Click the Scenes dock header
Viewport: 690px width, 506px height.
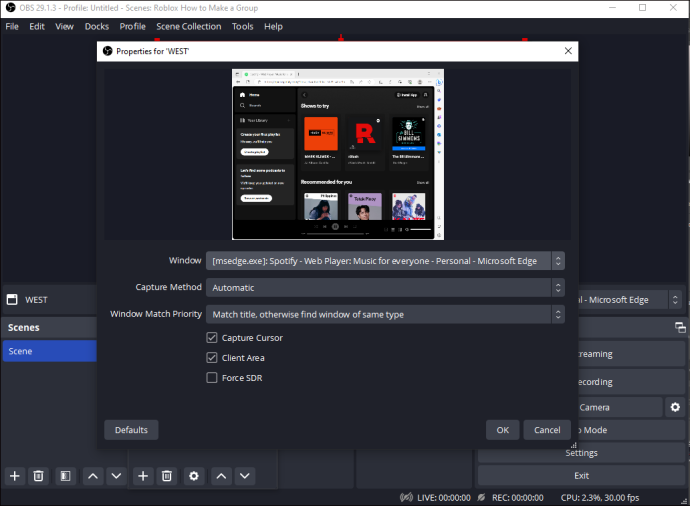(x=50, y=327)
